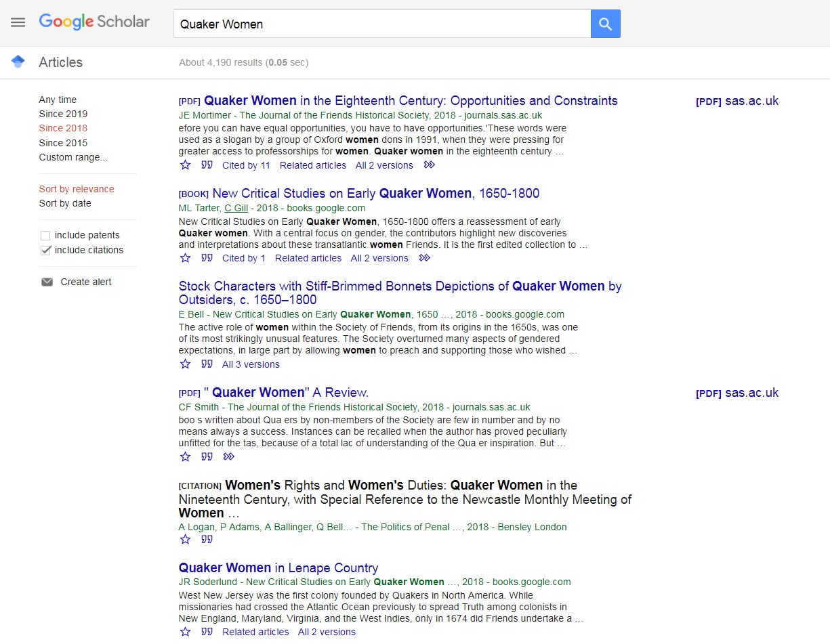Click the Google Scholar logo

pos(94,22)
